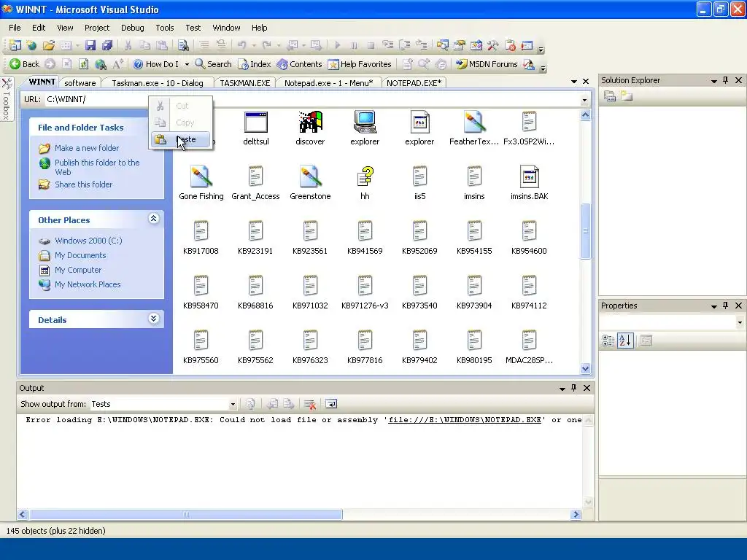The height and width of the screenshot is (560, 747).
Task: Go to My Network Places
Action: click(88, 284)
